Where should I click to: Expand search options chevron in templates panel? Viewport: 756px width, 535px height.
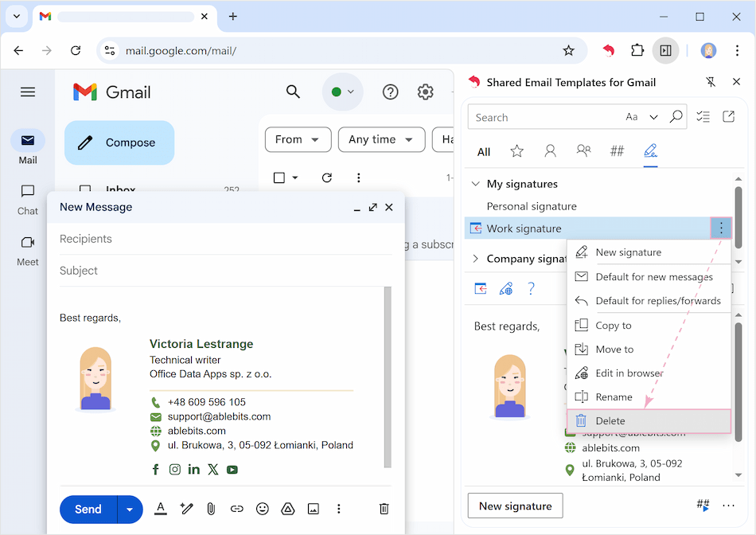(654, 117)
